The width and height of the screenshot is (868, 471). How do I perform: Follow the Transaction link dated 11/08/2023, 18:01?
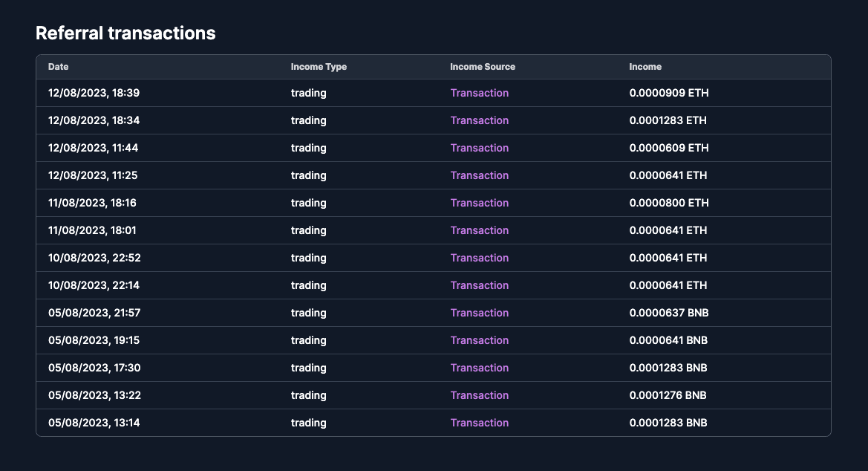[480, 230]
